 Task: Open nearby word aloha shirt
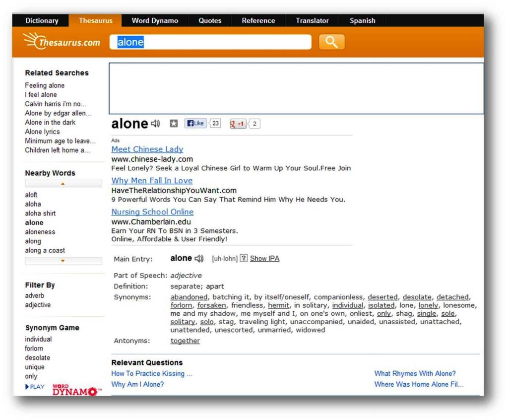(x=40, y=213)
